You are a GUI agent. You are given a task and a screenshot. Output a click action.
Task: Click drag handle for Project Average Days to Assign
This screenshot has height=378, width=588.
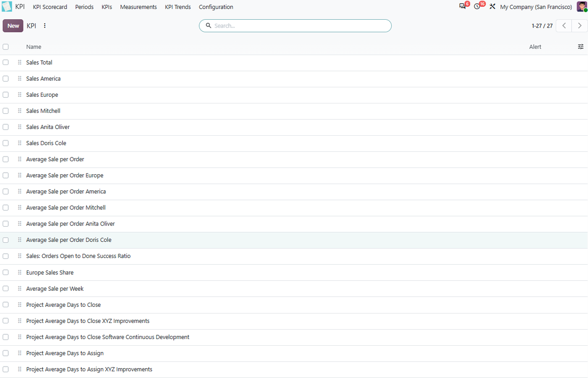pos(19,353)
